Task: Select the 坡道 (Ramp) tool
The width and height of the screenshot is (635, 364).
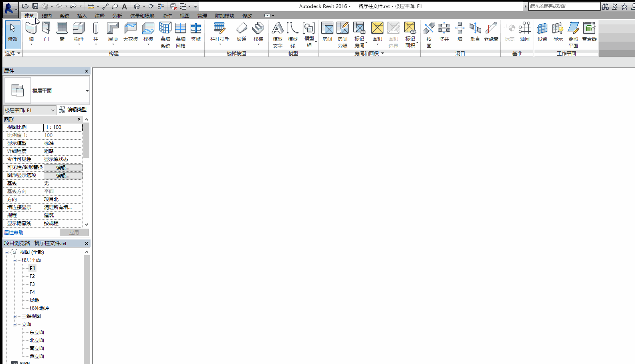Action: (242, 32)
